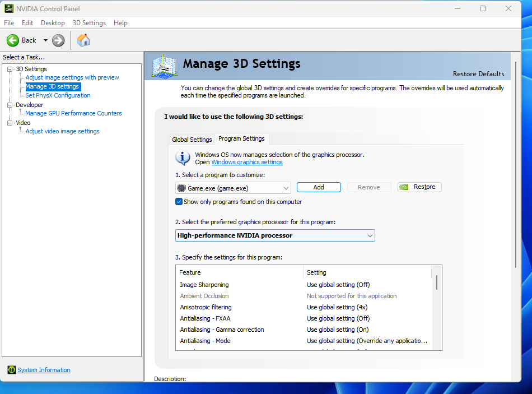The height and width of the screenshot is (394, 532).
Task: Switch to the Global Settings tab
Action: click(192, 139)
